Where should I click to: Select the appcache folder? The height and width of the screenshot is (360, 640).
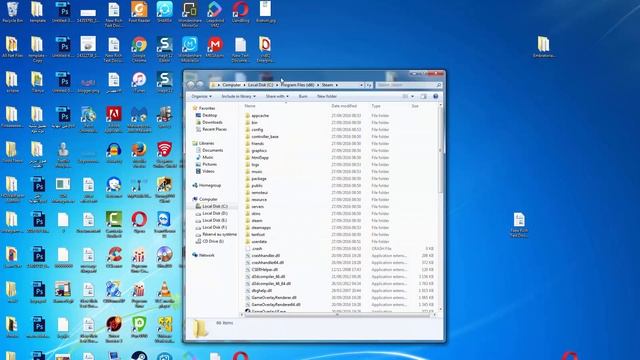260,116
